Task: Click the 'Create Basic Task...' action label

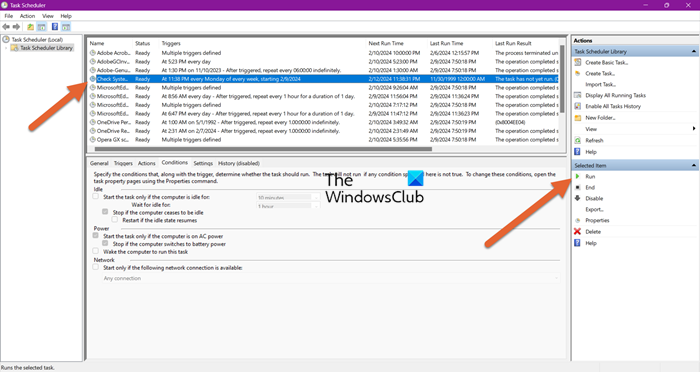Action: tap(607, 63)
